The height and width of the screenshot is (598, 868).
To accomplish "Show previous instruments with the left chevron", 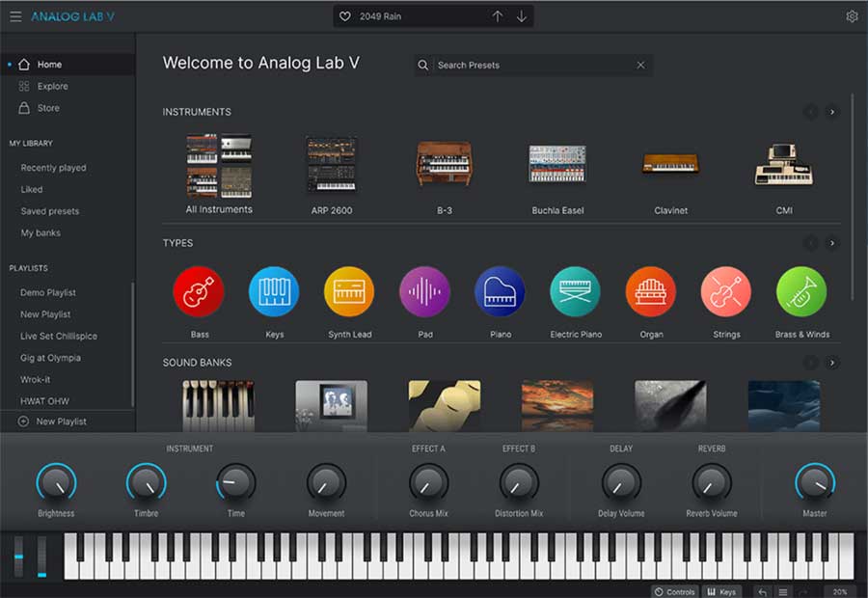I will [810, 112].
